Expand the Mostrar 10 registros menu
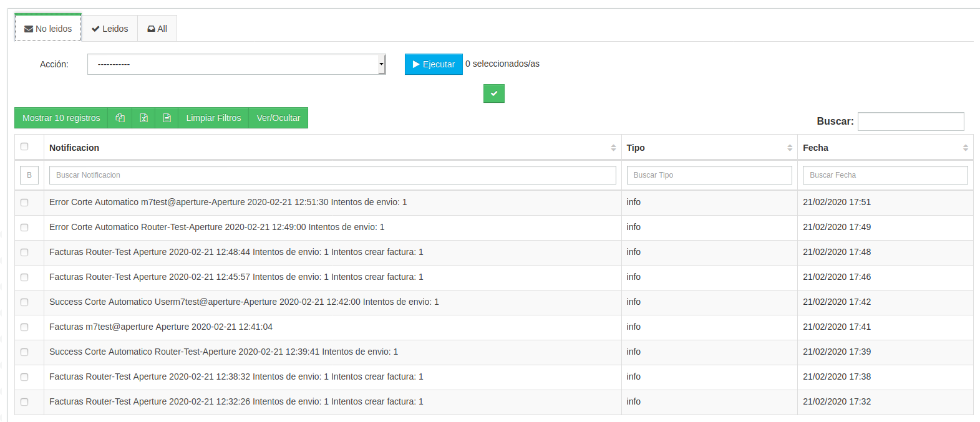This screenshot has height=422, width=980. click(x=61, y=118)
